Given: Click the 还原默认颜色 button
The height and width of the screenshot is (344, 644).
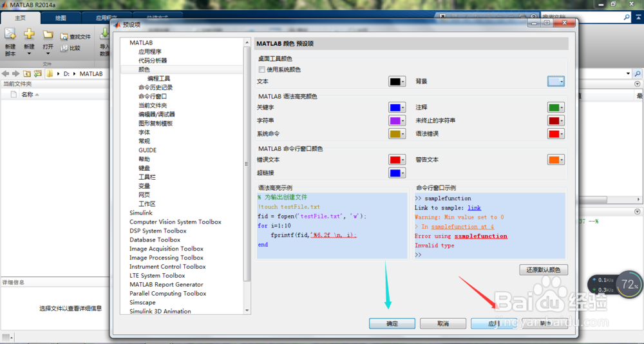Looking at the screenshot, I should 544,270.
